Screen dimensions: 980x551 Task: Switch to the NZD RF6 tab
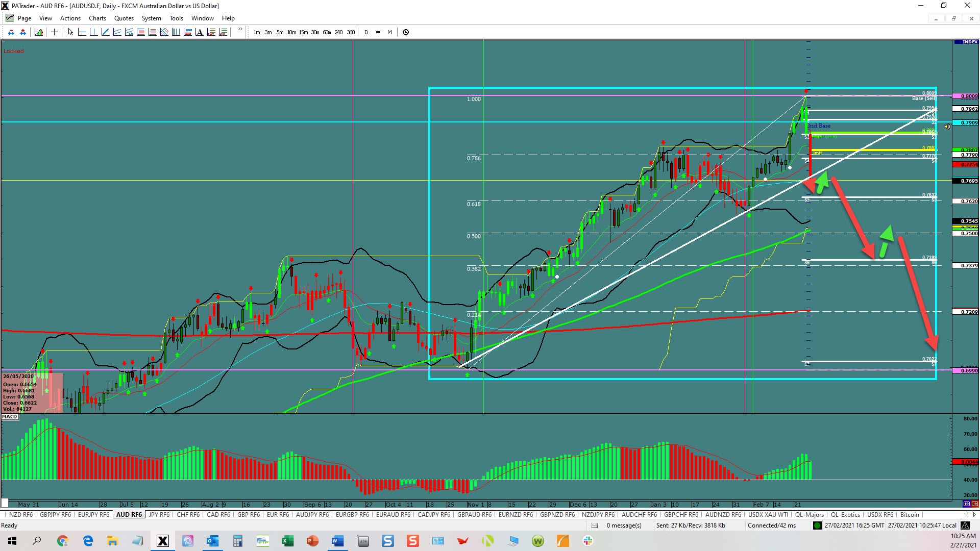pyautogui.click(x=21, y=515)
